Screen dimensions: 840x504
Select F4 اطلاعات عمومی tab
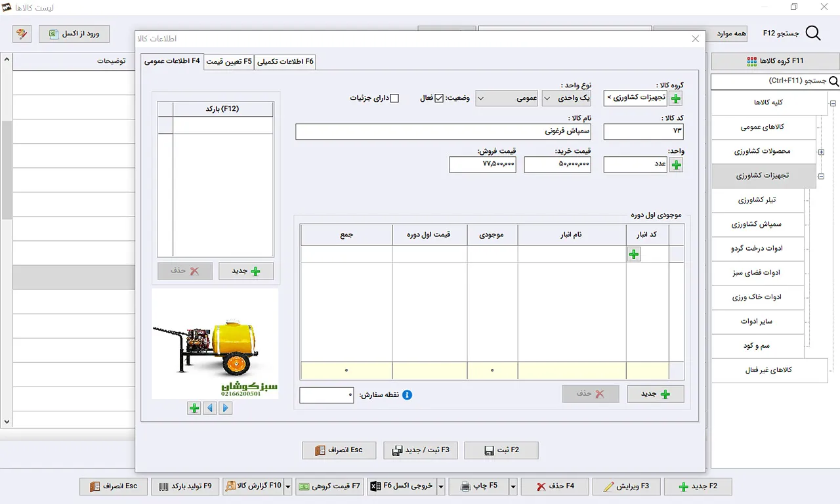[x=172, y=61]
